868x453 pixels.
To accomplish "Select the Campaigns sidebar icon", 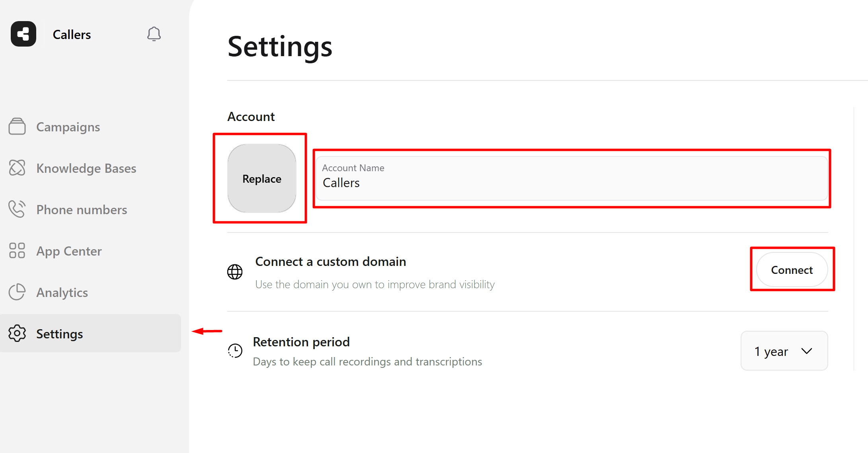I will (x=18, y=127).
